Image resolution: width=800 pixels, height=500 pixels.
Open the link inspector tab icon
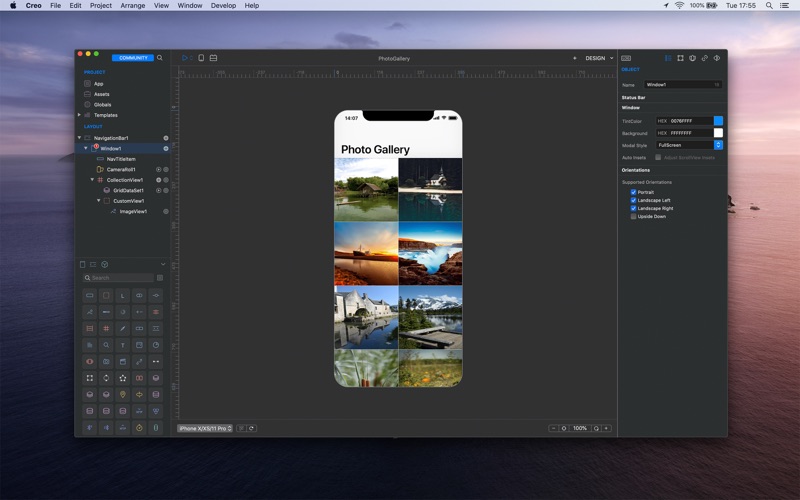point(704,58)
